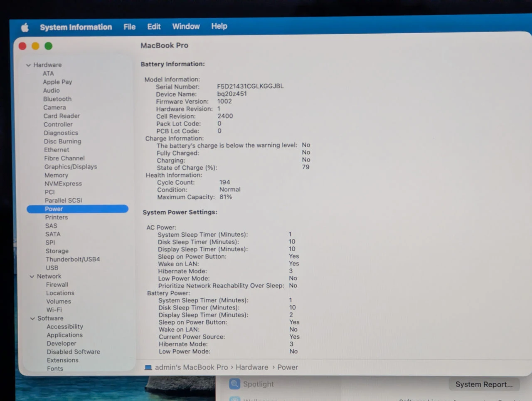Select Disabled Software in the sidebar
The height and width of the screenshot is (401, 532).
tap(73, 351)
